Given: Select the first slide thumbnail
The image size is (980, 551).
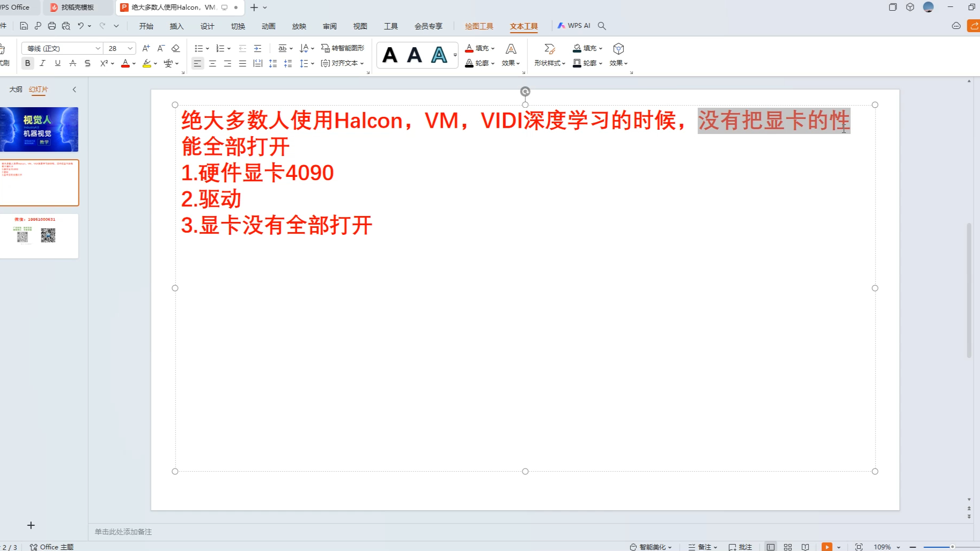Looking at the screenshot, I should (39, 129).
